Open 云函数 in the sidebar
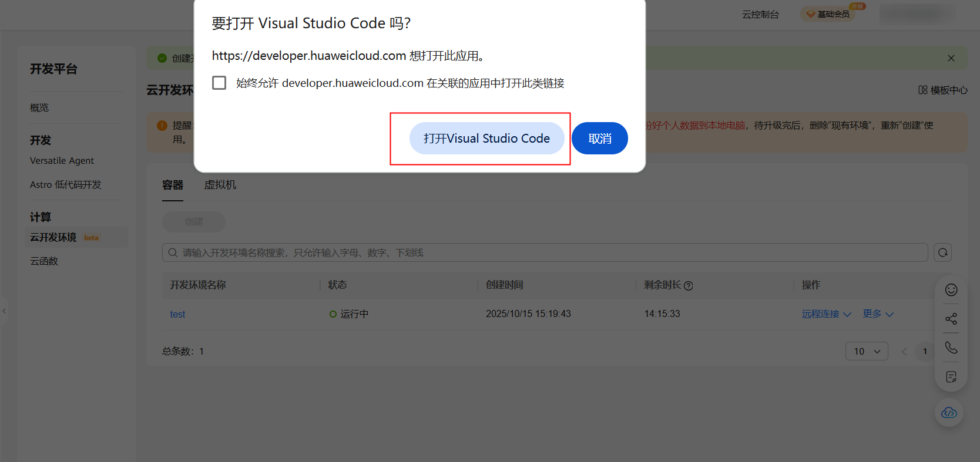The height and width of the screenshot is (462, 980). pos(44,261)
